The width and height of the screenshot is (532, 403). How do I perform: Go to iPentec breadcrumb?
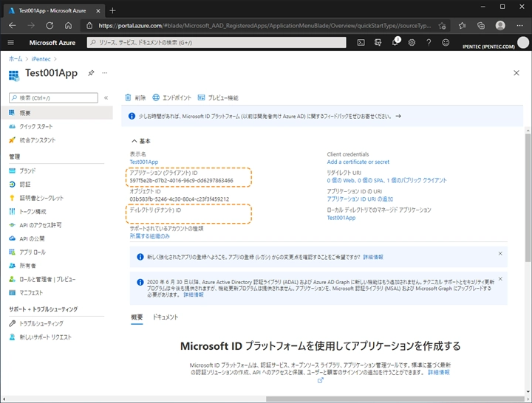[41, 59]
